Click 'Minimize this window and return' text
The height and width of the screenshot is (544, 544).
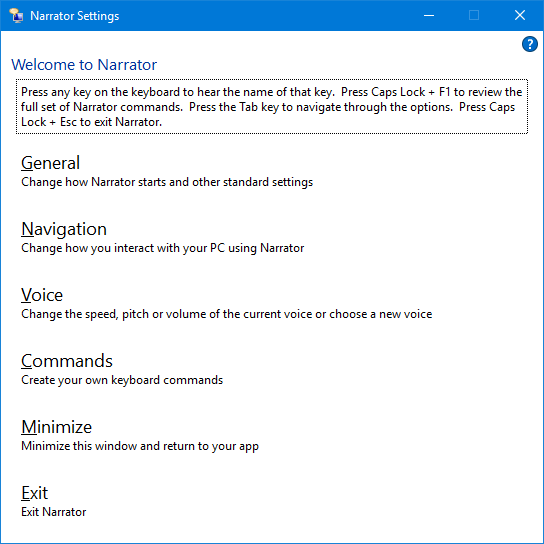click(x=140, y=446)
